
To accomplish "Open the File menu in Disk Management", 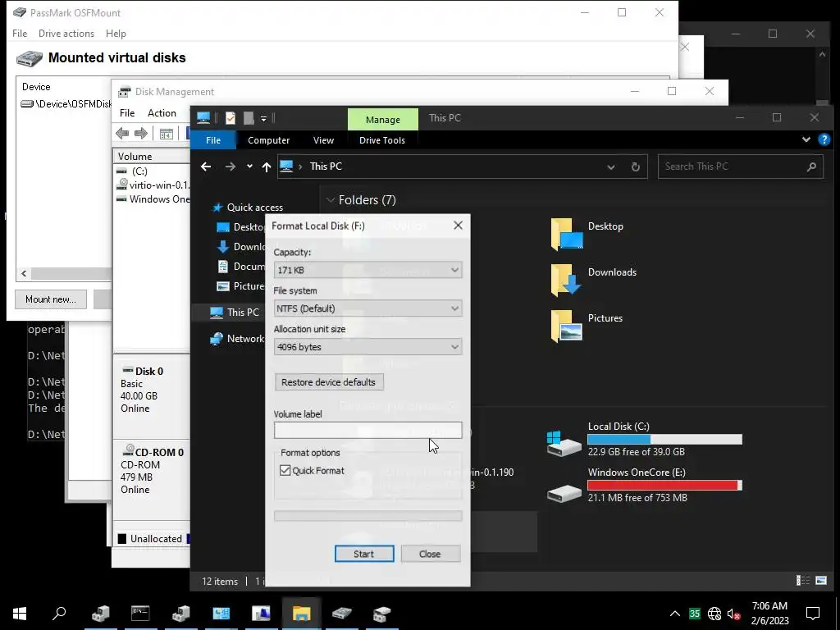I will (127, 113).
